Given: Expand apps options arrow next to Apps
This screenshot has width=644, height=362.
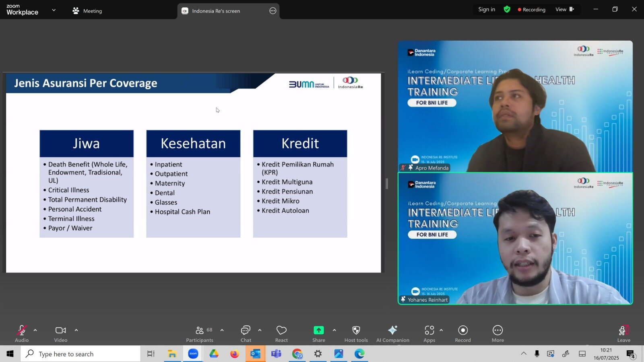Looking at the screenshot, I should pyautogui.click(x=441, y=330).
